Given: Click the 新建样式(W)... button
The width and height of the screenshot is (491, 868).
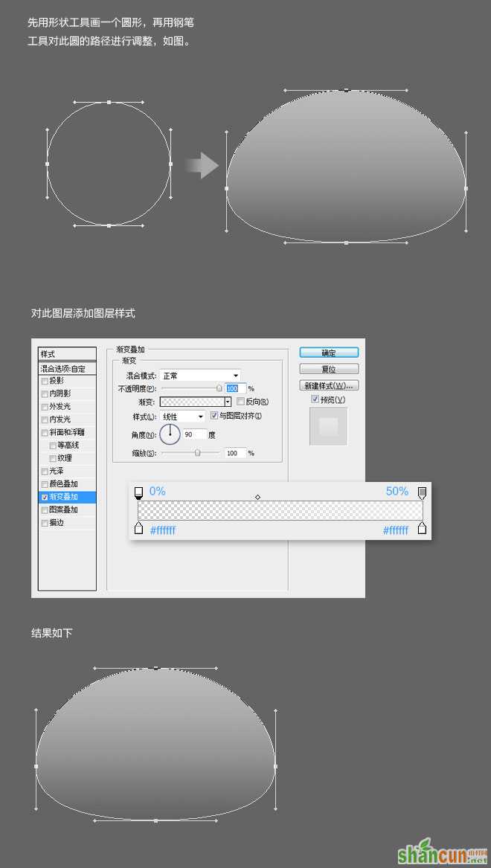Looking at the screenshot, I should point(329,385).
